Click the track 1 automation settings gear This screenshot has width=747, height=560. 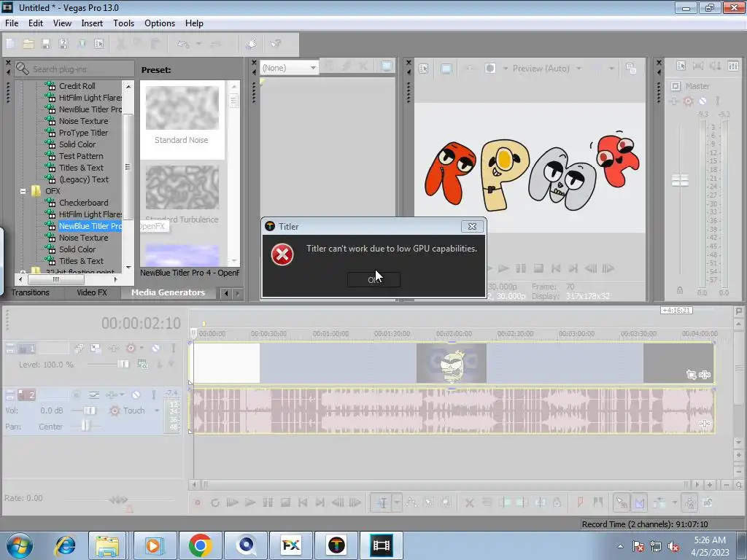(x=131, y=349)
